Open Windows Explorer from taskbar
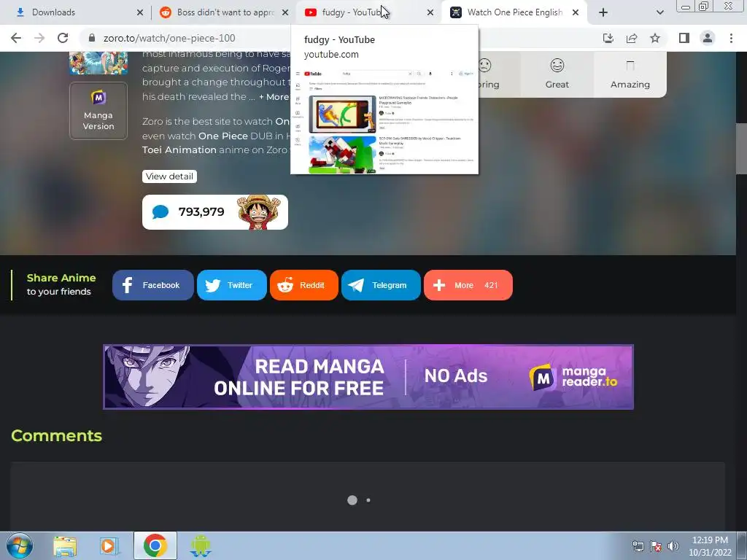The width and height of the screenshot is (747, 560). [65, 546]
